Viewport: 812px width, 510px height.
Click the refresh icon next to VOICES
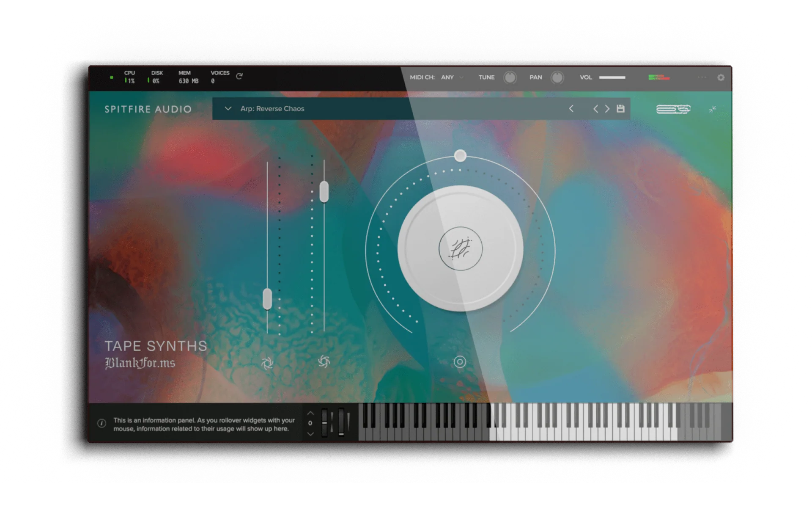pyautogui.click(x=239, y=77)
